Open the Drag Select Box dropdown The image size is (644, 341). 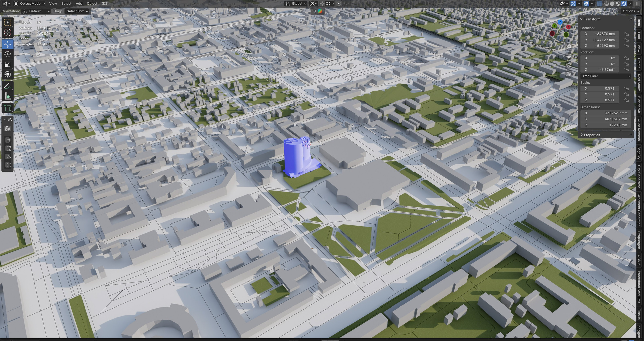pos(77,11)
